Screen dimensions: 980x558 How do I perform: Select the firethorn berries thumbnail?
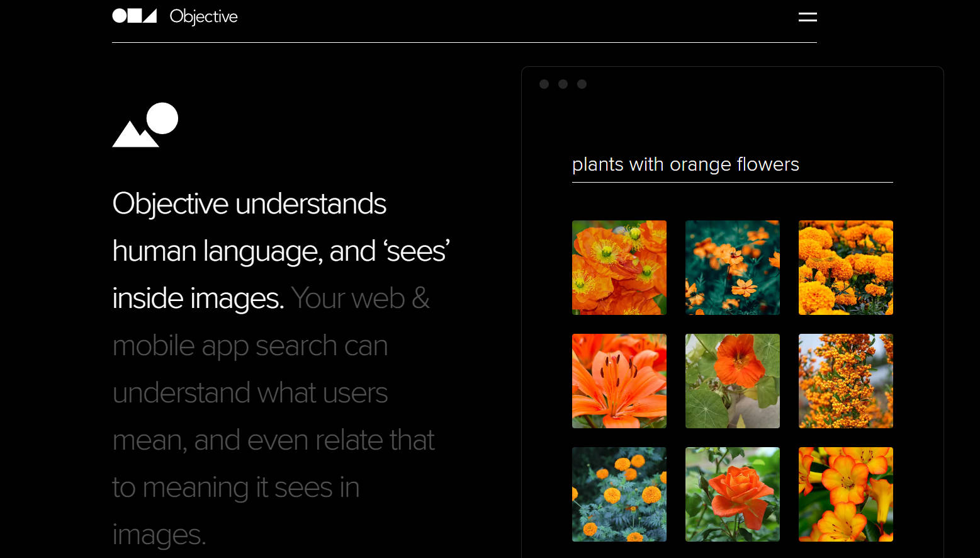845,380
